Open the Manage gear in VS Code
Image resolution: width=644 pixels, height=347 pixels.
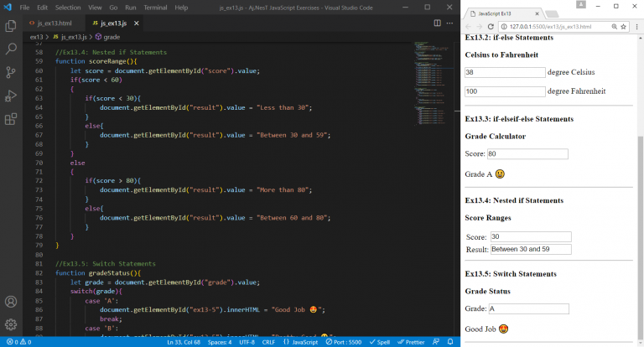coord(11,324)
